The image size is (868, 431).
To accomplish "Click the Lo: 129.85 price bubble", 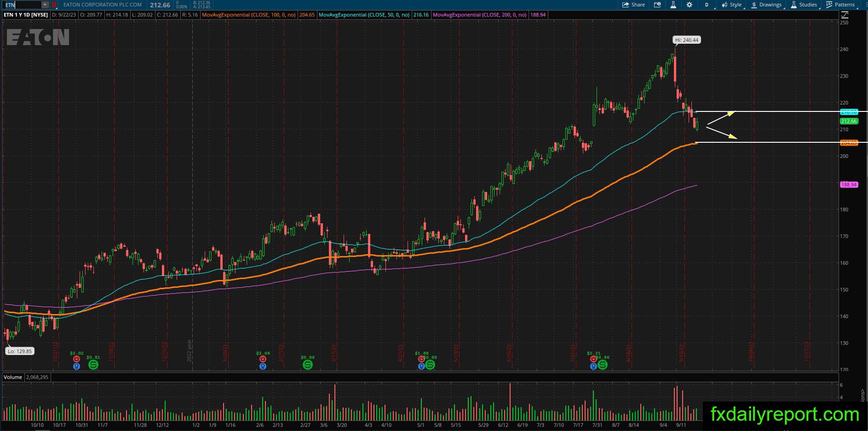I will [19, 351].
